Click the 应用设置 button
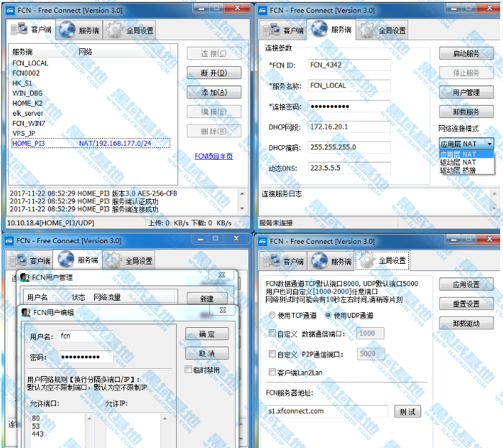This screenshot has height=448, width=503. click(x=466, y=284)
